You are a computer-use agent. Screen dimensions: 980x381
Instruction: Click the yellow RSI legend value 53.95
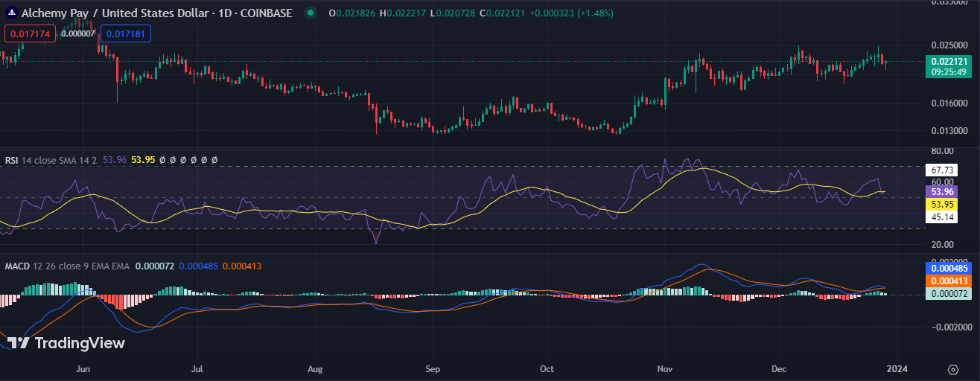144,159
